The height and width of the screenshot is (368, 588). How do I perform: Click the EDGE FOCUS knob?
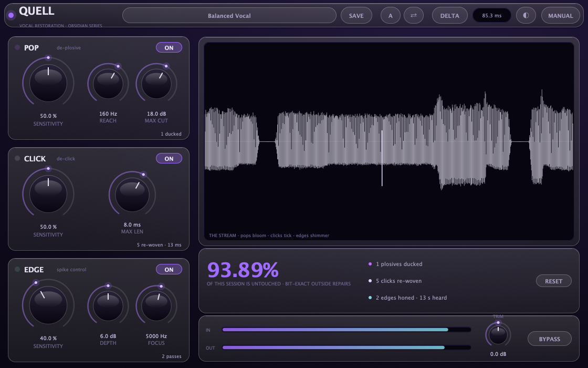156,305
